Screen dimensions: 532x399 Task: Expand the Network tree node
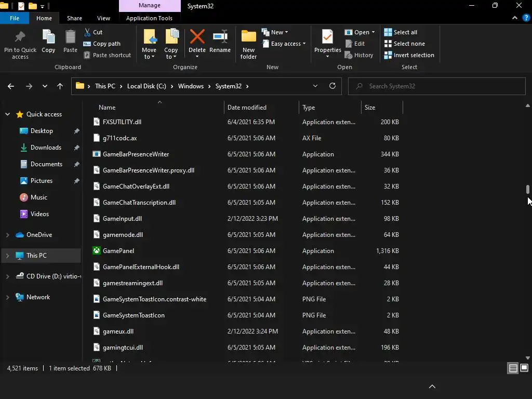[x=7, y=297]
